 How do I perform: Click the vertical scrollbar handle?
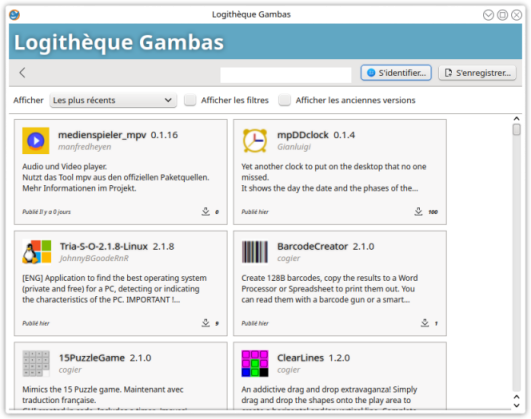[516, 130]
